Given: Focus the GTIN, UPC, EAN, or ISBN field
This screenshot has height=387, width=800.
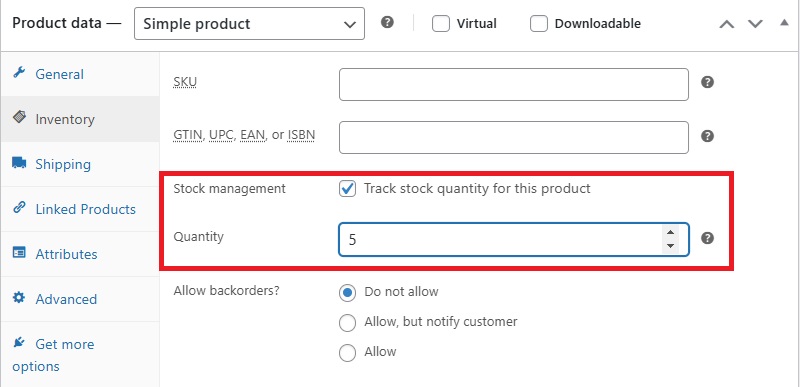Looking at the screenshot, I should click(x=514, y=137).
